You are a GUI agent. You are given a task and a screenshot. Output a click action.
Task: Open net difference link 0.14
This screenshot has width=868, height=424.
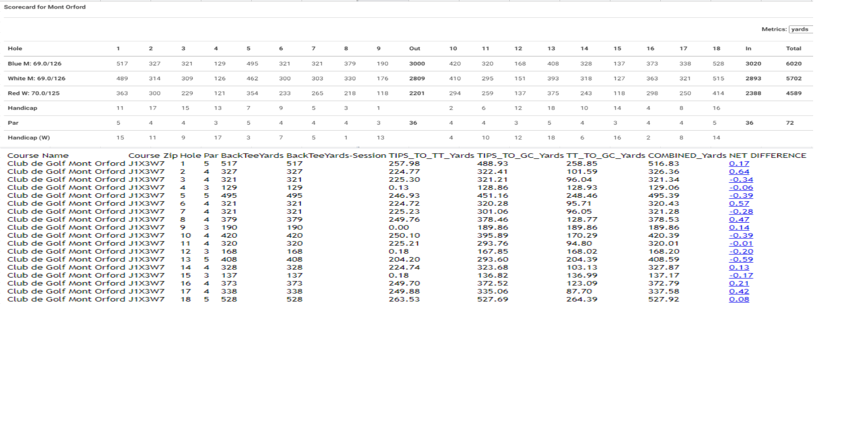pos(739,228)
